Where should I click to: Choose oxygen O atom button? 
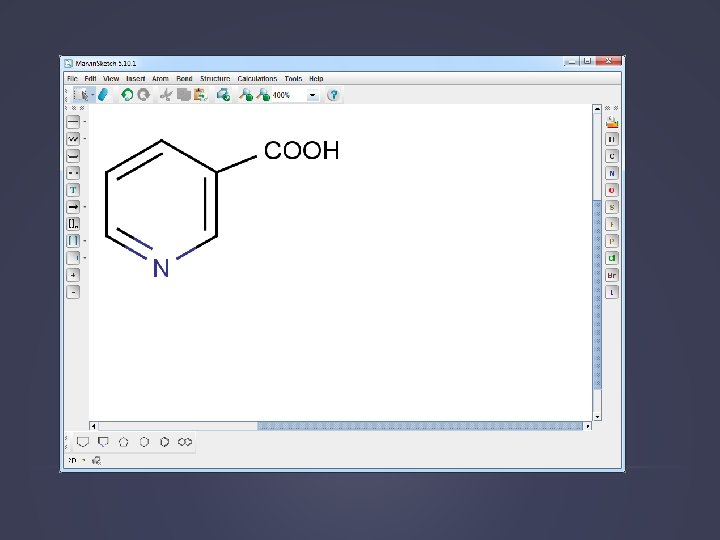(x=612, y=190)
